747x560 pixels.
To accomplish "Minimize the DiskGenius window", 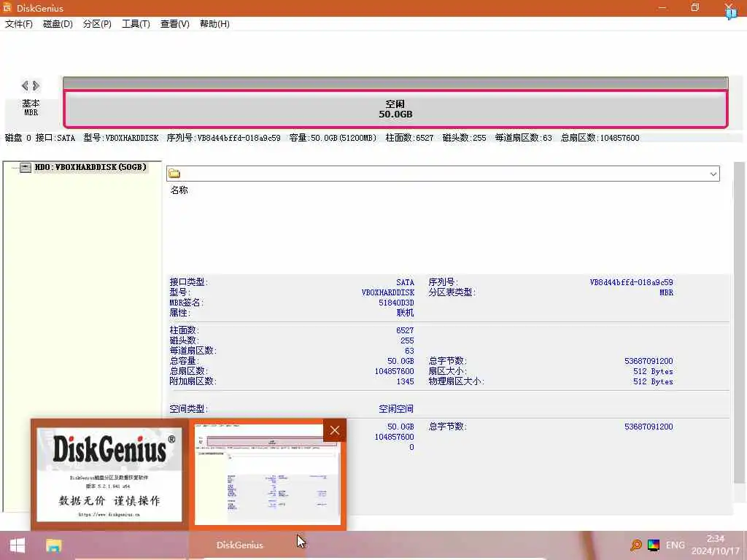I will (662, 7).
